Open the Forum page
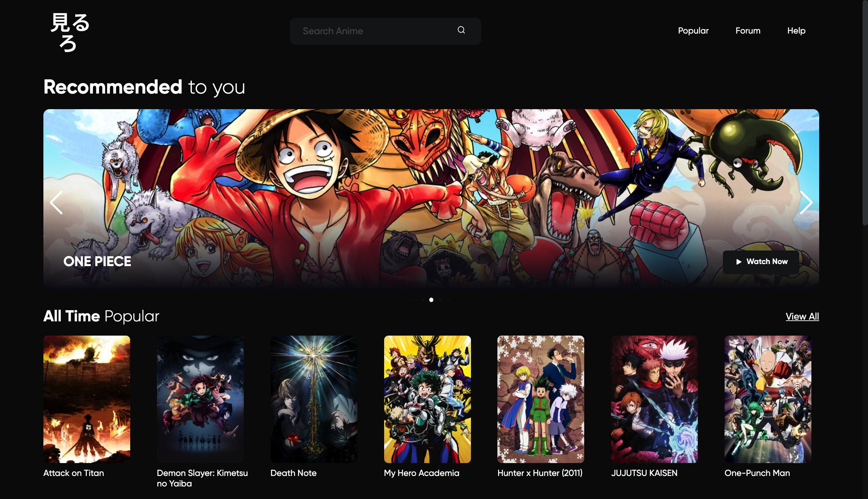Viewport: 868px width, 499px height. (747, 31)
